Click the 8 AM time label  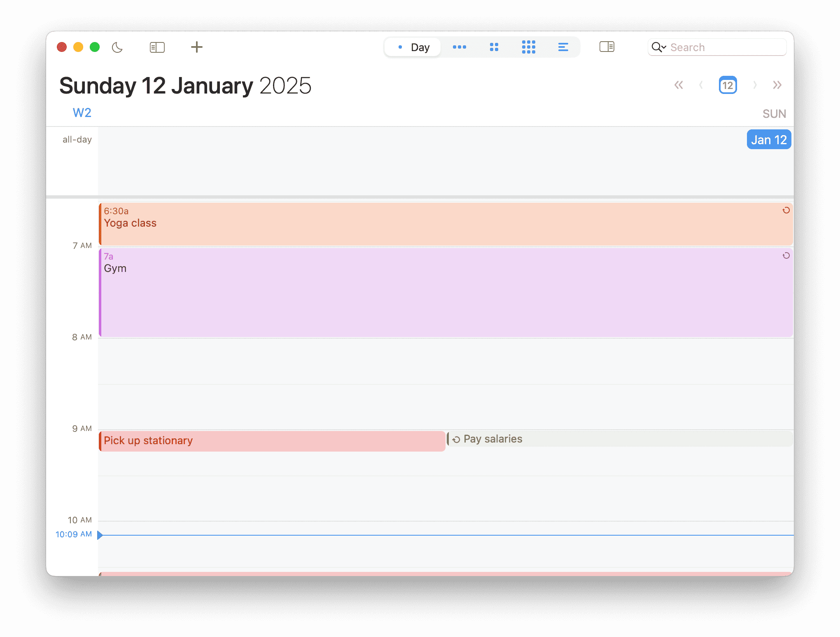click(82, 337)
